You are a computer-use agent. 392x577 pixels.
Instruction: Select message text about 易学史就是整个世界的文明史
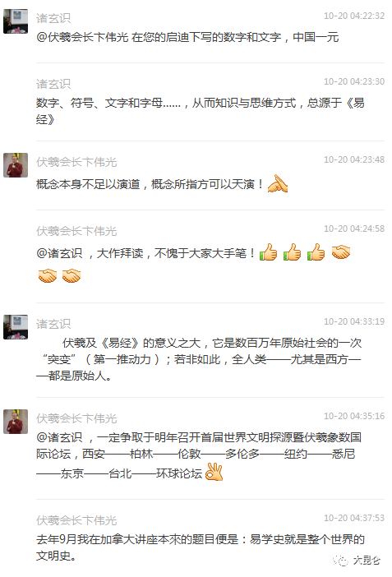(201, 547)
